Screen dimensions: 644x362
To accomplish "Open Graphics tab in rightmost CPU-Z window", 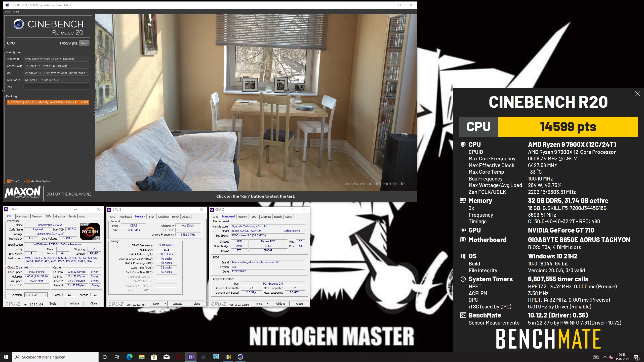I will tap(266, 217).
